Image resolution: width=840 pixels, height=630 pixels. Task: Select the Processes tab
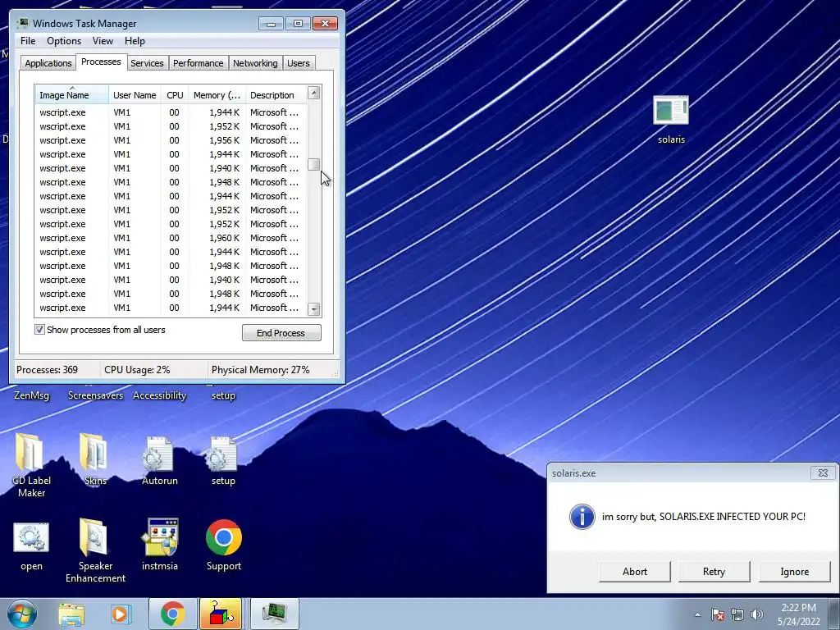click(101, 62)
